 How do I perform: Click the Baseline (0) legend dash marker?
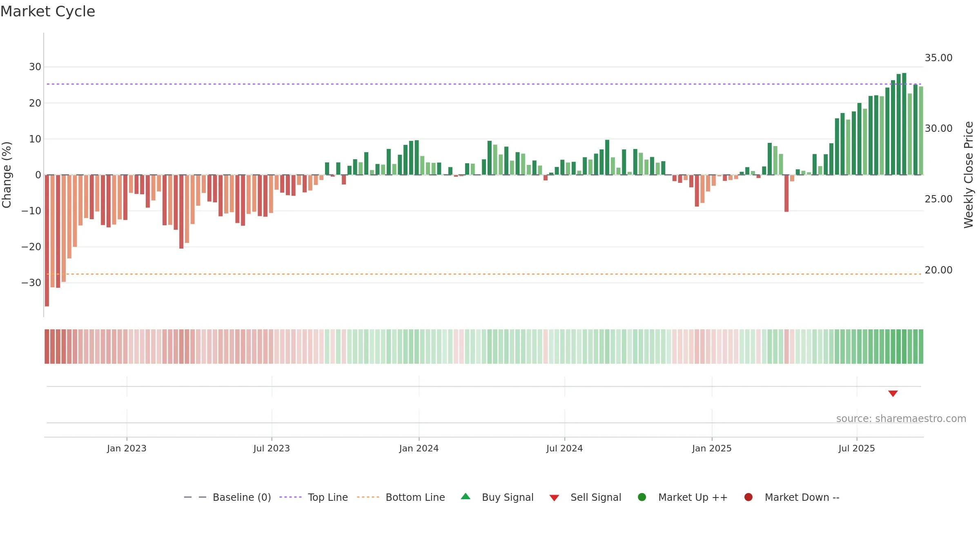pos(195,497)
